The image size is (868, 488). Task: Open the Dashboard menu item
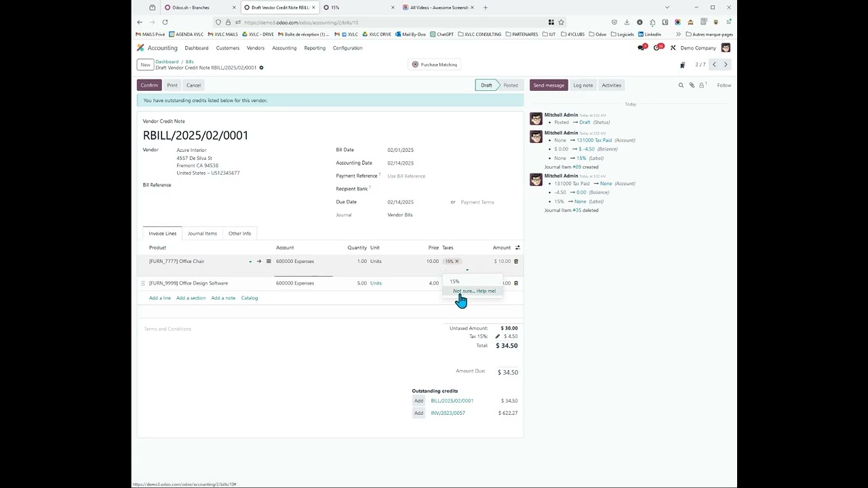point(197,48)
